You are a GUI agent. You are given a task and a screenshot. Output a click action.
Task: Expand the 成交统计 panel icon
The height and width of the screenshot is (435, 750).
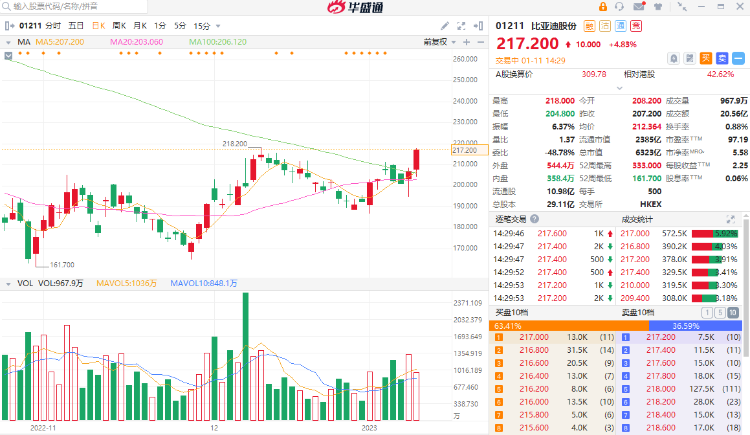pos(730,219)
